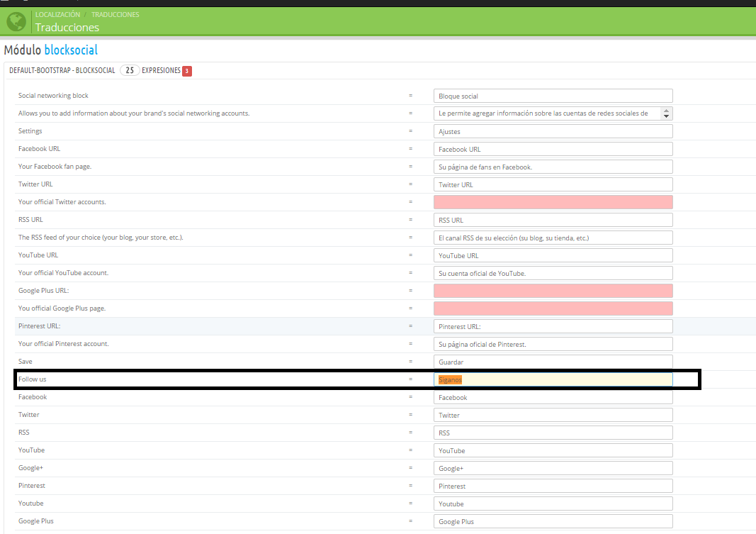Click the Google+ translation input
Viewport: 756px width, 534px height.
click(553, 468)
